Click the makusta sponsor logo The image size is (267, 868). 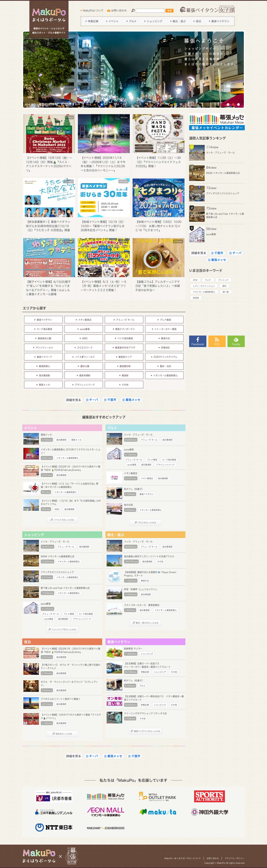(158, 812)
